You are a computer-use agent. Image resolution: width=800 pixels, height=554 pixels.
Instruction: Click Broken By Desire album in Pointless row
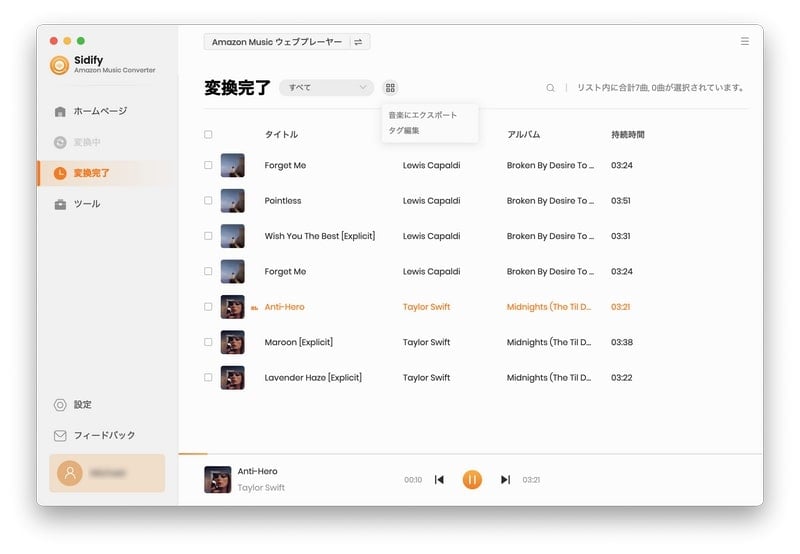(x=550, y=200)
